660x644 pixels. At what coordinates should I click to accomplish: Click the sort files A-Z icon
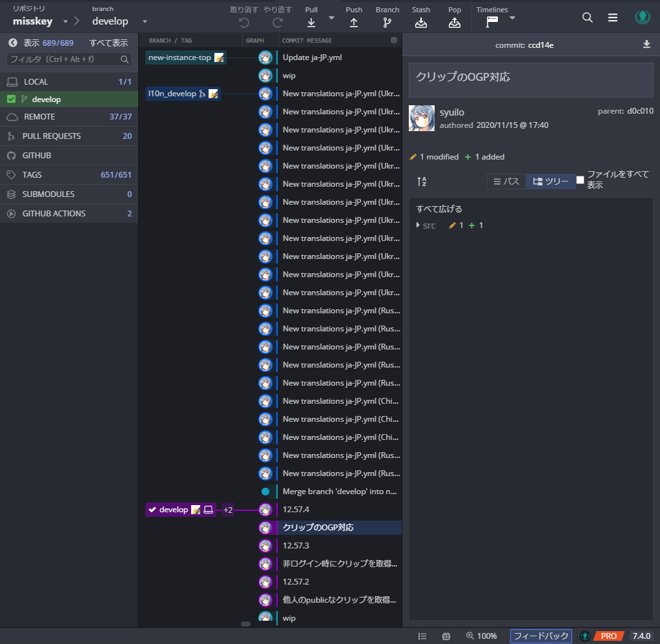pyautogui.click(x=422, y=182)
